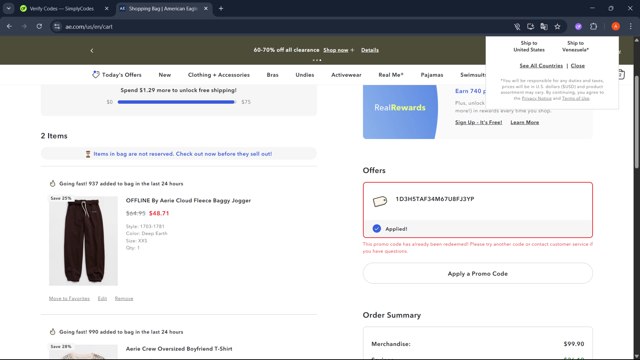640x360 pixels.
Task: Show previous promo banner with left chevron
Action: 92,50
